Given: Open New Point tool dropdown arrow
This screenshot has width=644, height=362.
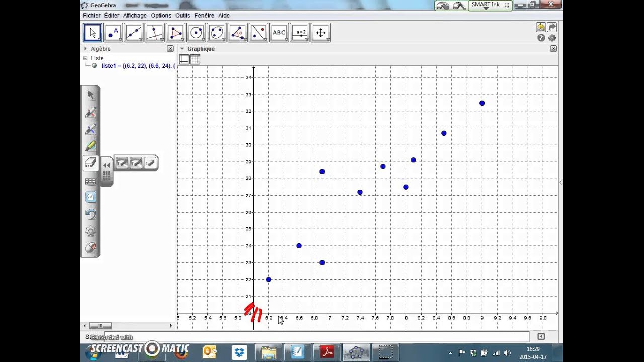Looking at the screenshot, I should click(120, 40).
